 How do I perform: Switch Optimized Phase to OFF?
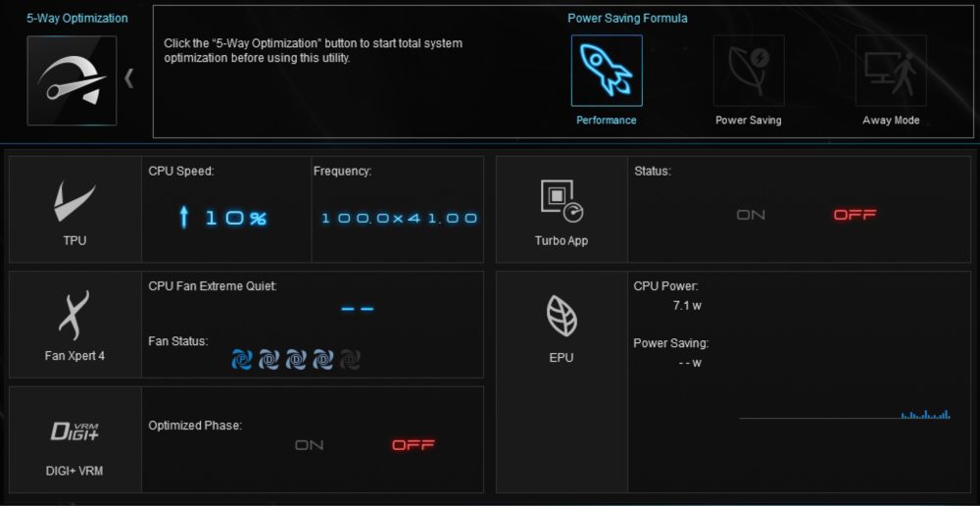point(414,445)
